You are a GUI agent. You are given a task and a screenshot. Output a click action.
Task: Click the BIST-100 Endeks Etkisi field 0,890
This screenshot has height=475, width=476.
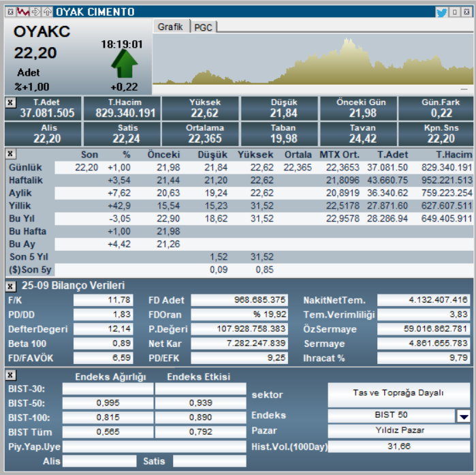coord(200,418)
